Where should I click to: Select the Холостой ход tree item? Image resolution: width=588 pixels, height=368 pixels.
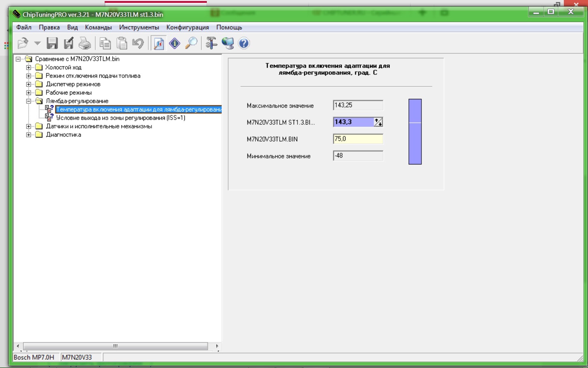click(63, 67)
